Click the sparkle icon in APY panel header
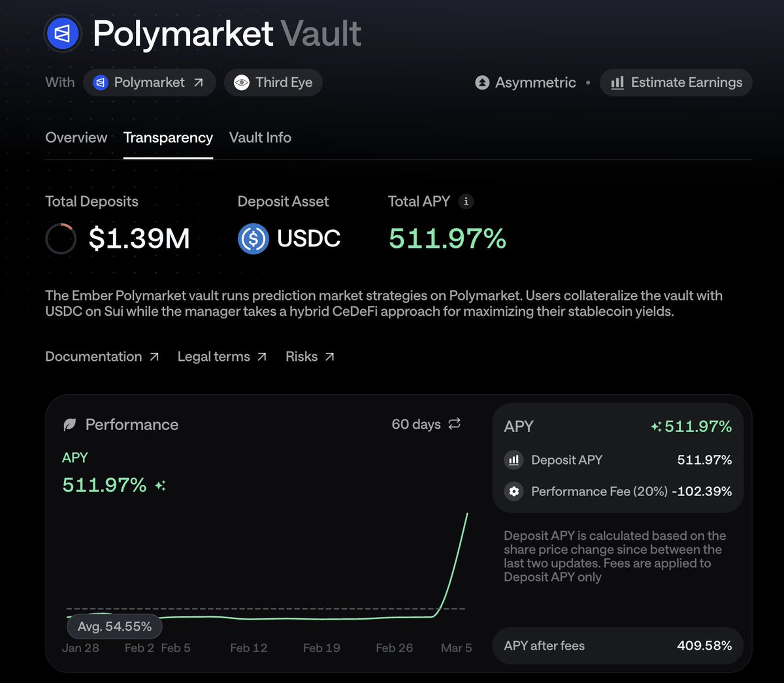 tap(657, 427)
